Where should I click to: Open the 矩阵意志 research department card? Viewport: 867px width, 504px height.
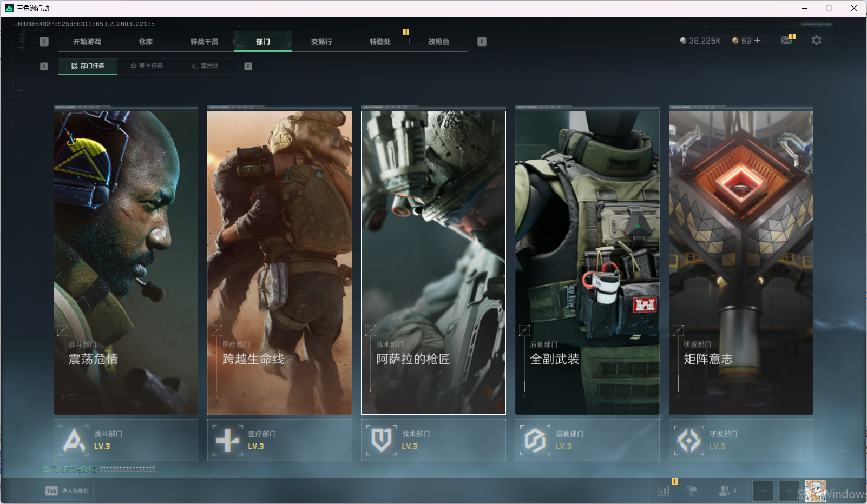741,263
